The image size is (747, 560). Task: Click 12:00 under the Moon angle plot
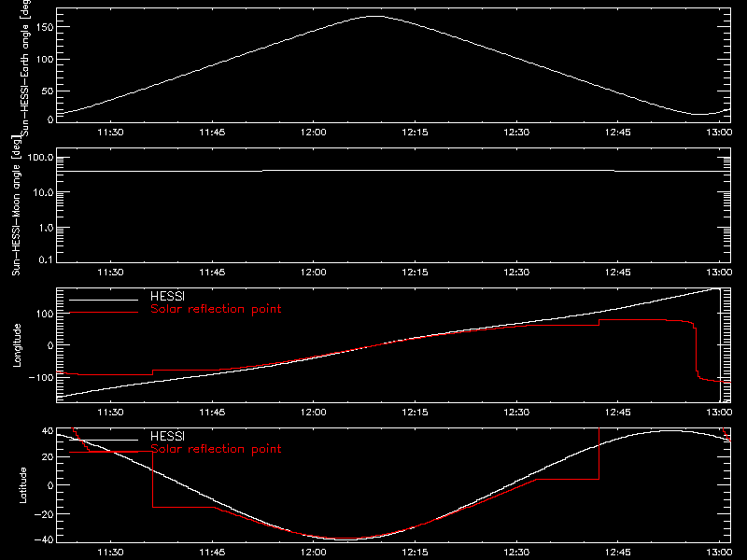314,273
